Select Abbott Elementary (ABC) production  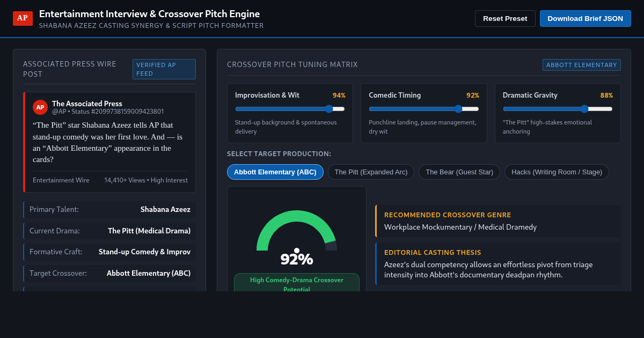(275, 172)
